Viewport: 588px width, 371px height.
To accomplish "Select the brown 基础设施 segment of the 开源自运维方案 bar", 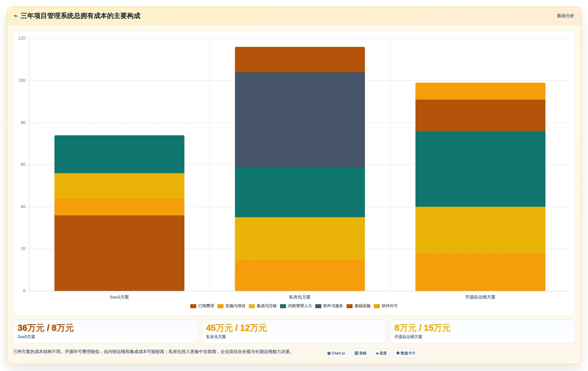I will [480, 115].
